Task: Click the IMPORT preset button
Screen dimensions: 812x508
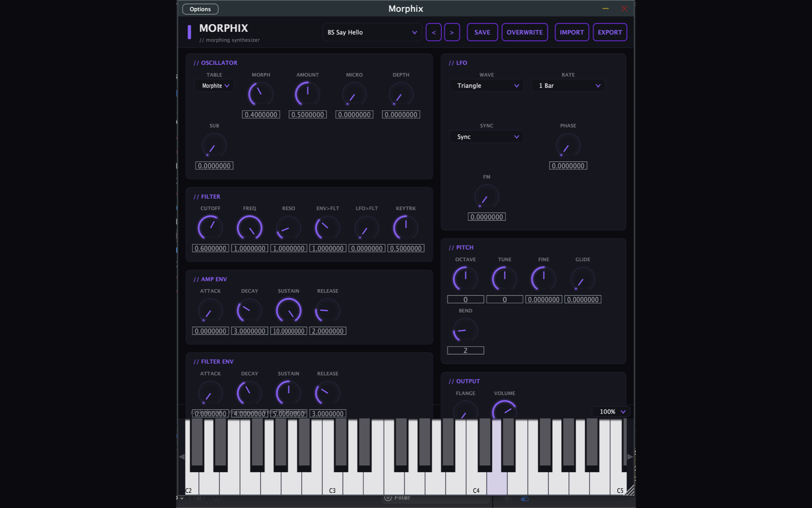Action: click(572, 32)
